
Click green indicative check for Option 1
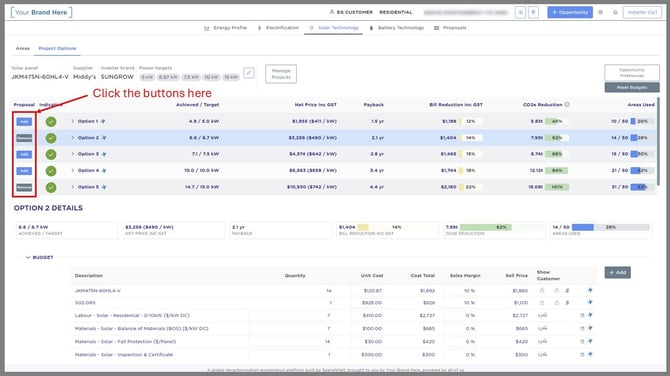click(x=51, y=122)
